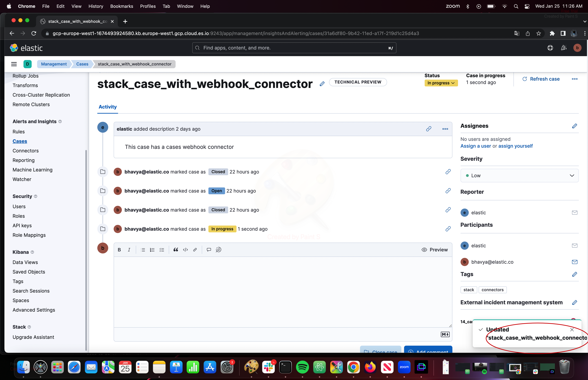Insert block quote in comment
The height and width of the screenshot is (380, 588).
(176, 250)
